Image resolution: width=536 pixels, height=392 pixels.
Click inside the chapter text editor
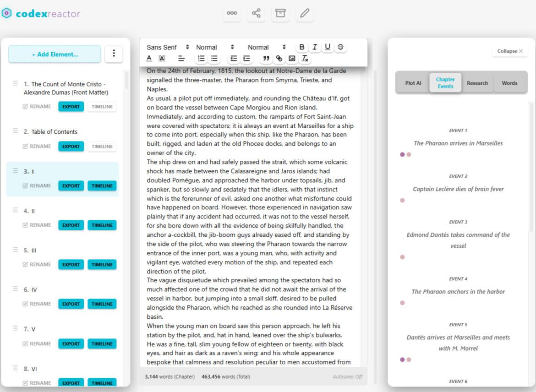pyautogui.click(x=250, y=217)
